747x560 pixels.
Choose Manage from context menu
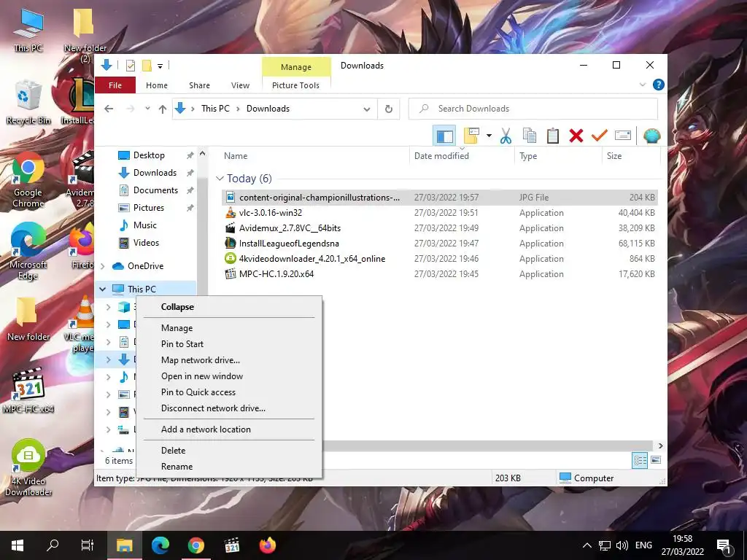click(229, 328)
